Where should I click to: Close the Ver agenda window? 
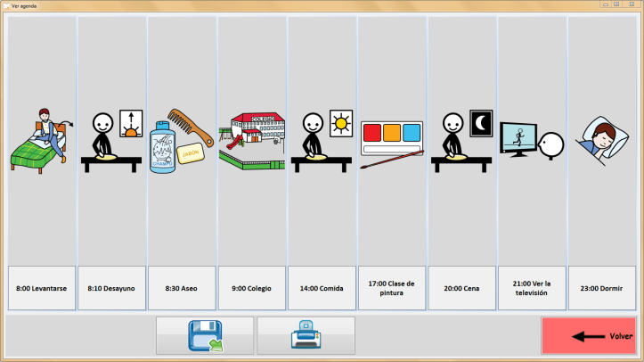click(x=632, y=4)
